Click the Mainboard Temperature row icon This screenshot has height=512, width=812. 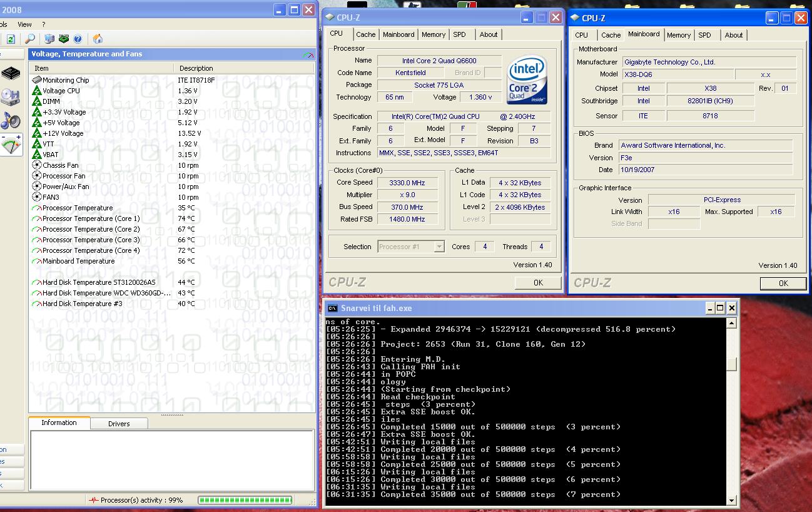point(37,261)
